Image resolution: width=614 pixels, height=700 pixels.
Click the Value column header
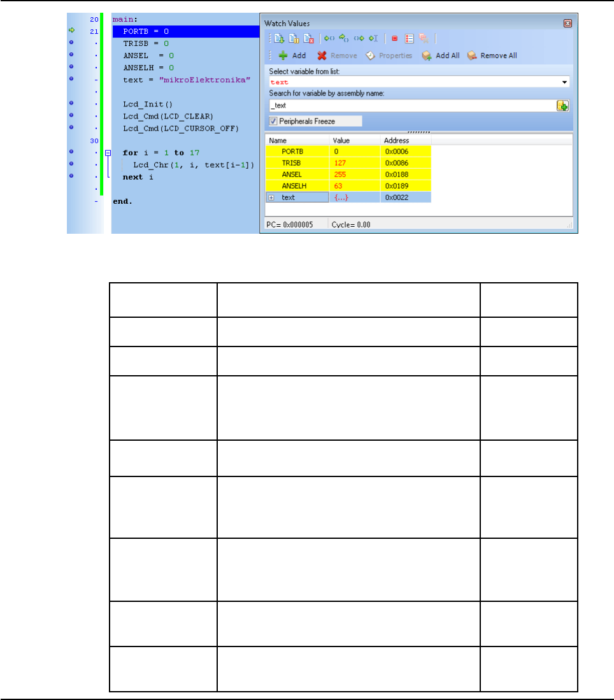click(x=355, y=140)
